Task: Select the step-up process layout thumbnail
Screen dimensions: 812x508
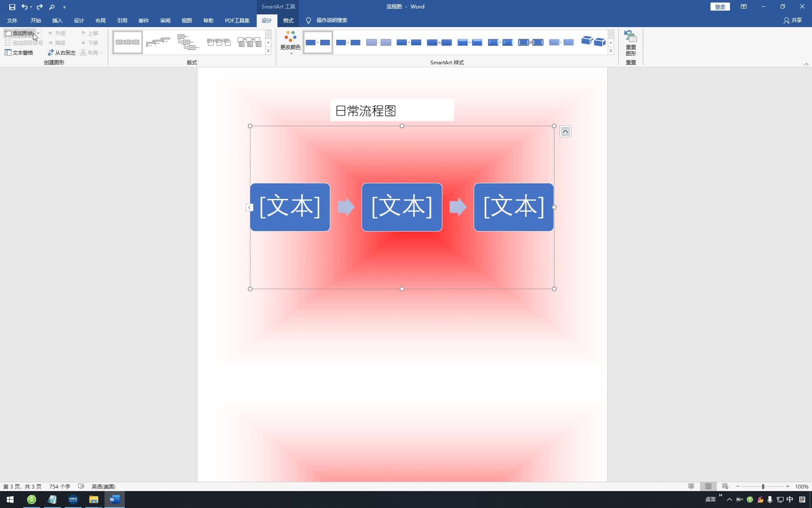Action: [x=158, y=42]
